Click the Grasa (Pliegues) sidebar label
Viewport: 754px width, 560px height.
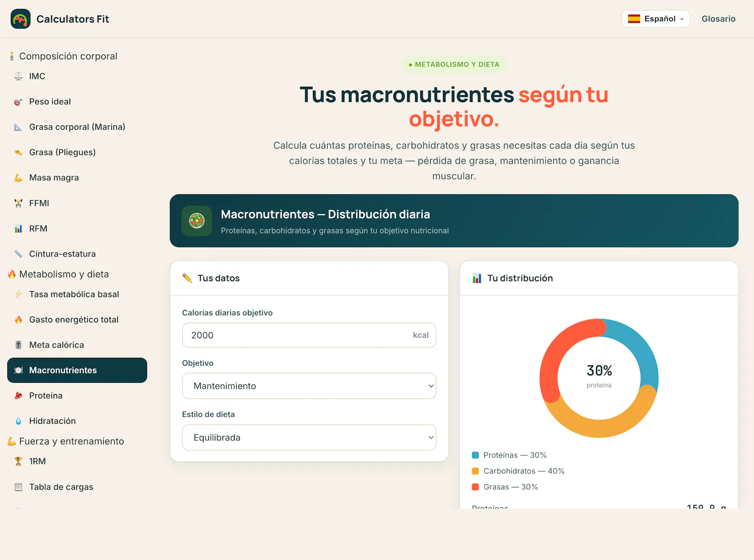pyautogui.click(x=62, y=152)
